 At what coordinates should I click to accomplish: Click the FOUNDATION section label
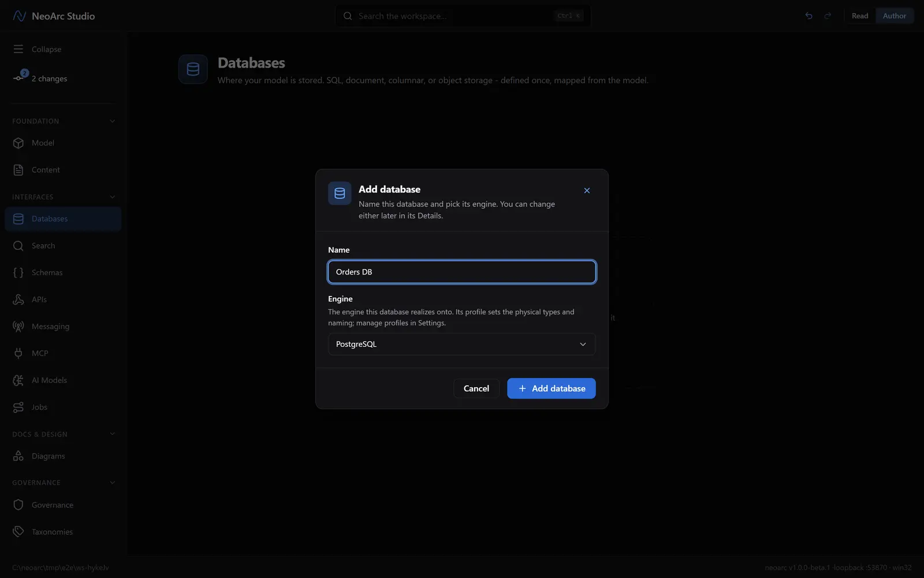(x=36, y=121)
